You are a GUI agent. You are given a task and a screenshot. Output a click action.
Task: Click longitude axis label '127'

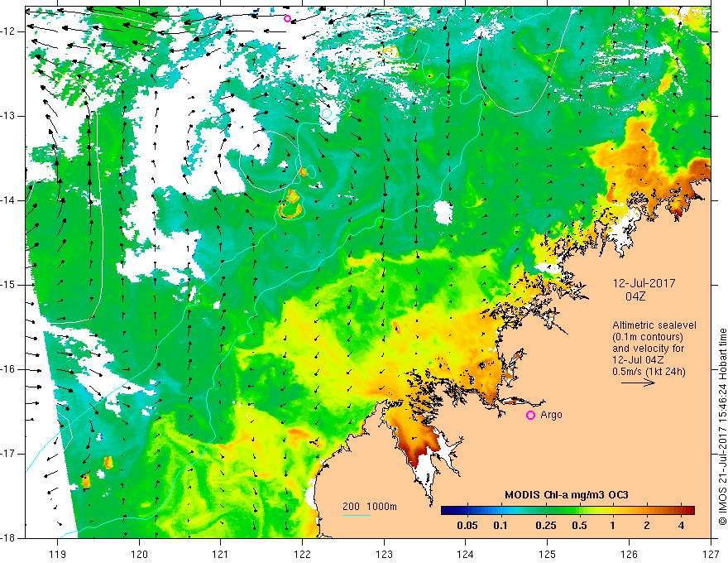pyautogui.click(x=711, y=554)
